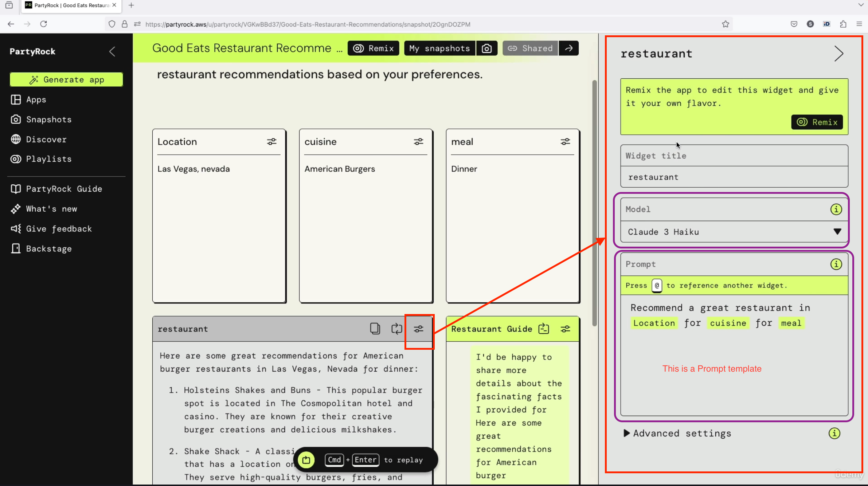The image size is (868, 486).
Task: Close the restaurant edit panel chevron
Action: tap(838, 54)
